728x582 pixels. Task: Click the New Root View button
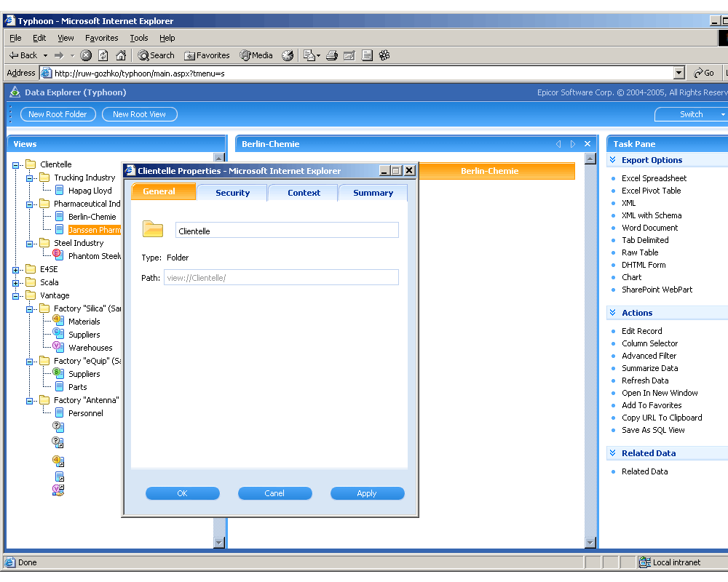(x=139, y=114)
